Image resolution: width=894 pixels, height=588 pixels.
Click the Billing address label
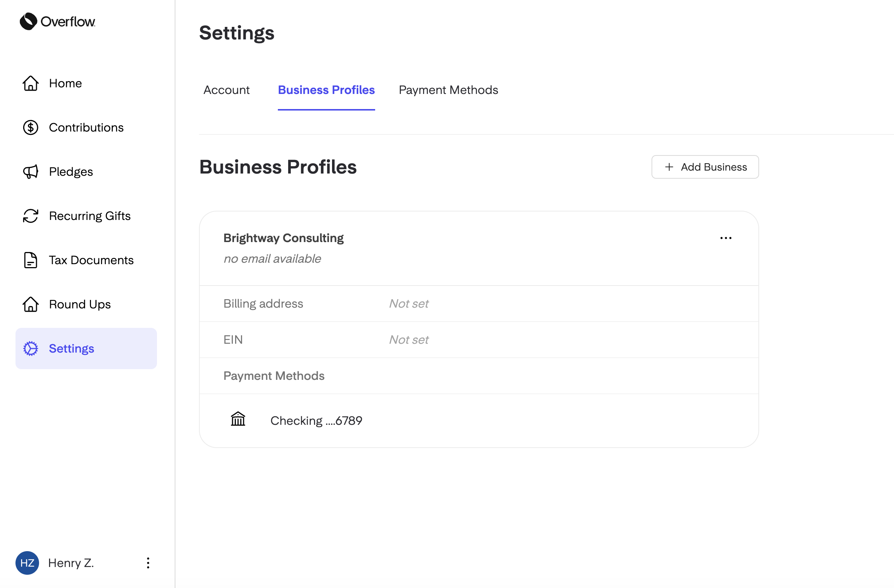click(x=263, y=304)
